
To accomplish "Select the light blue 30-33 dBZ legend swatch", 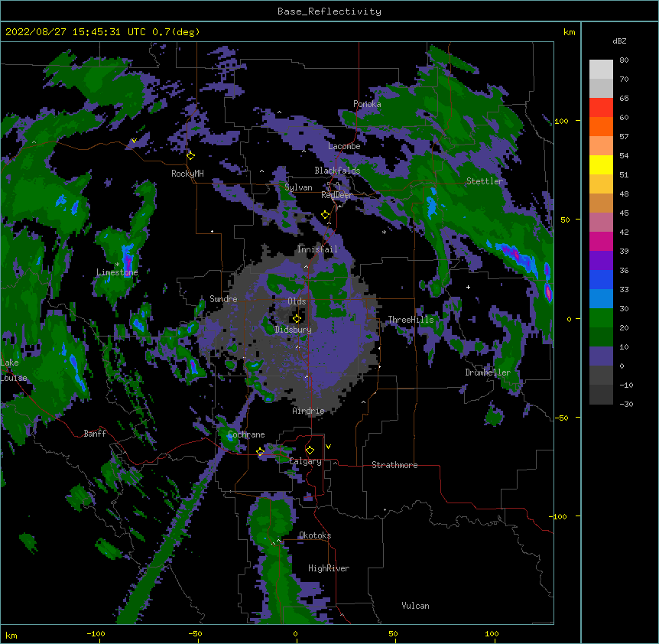I will click(x=601, y=299).
